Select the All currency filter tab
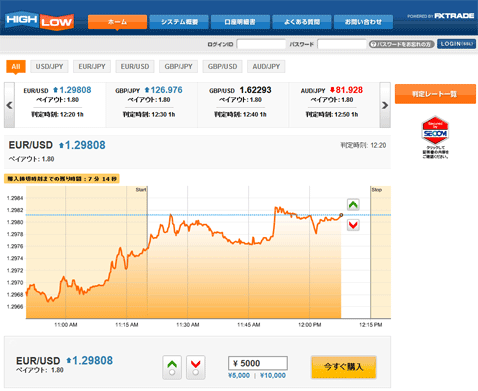This screenshot has width=478, height=391. coord(16,66)
